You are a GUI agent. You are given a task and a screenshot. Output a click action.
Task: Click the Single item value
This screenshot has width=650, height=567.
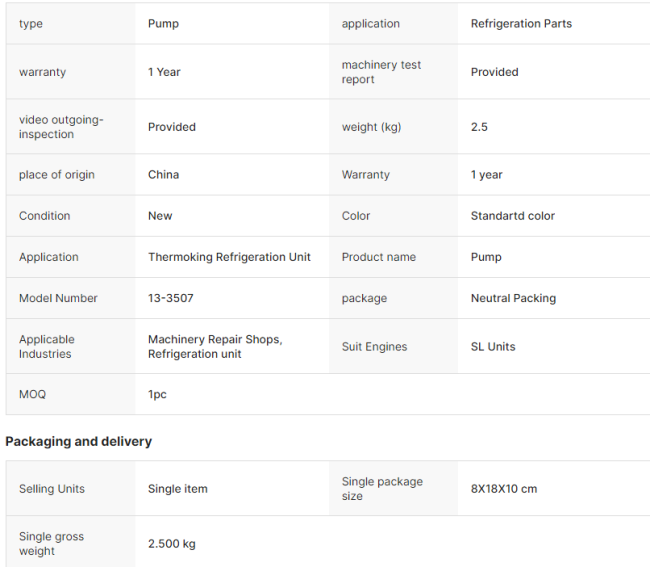coord(178,489)
